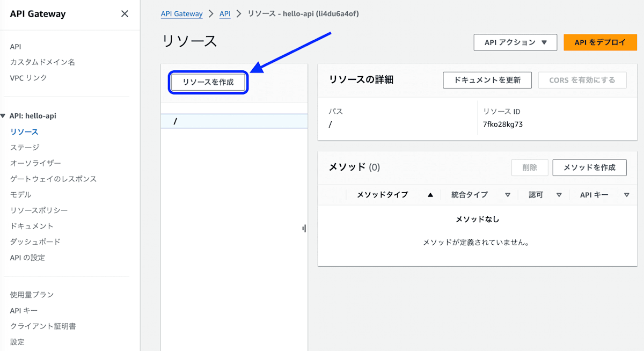Image resolution: width=644 pixels, height=351 pixels.
Task: Click the リソースの詳細 panel title
Action: tap(361, 80)
